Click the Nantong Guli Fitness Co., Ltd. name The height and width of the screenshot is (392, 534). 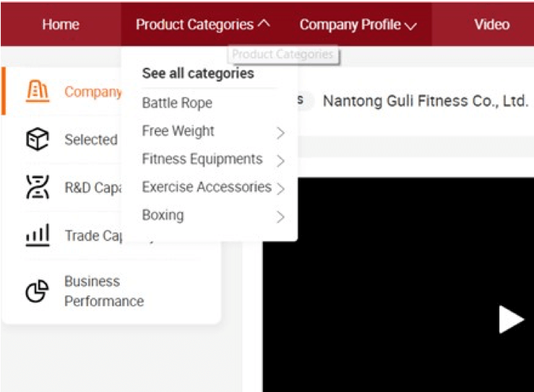[x=426, y=101]
